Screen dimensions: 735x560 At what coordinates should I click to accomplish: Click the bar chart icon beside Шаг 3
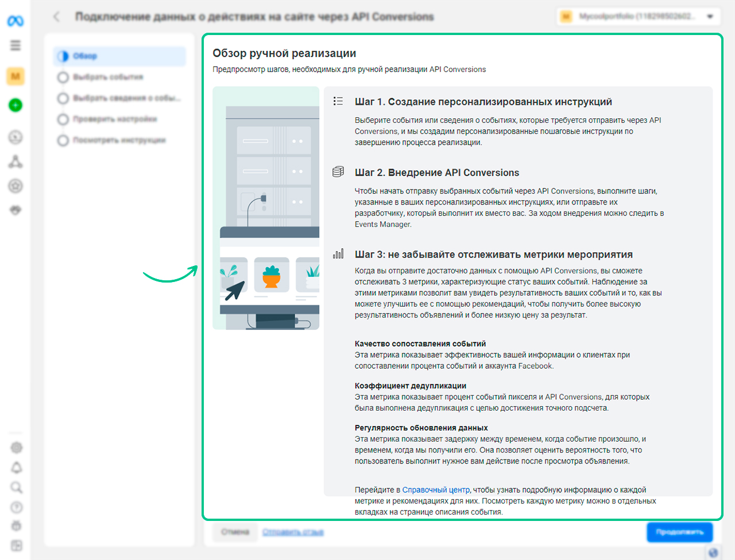tap(338, 253)
